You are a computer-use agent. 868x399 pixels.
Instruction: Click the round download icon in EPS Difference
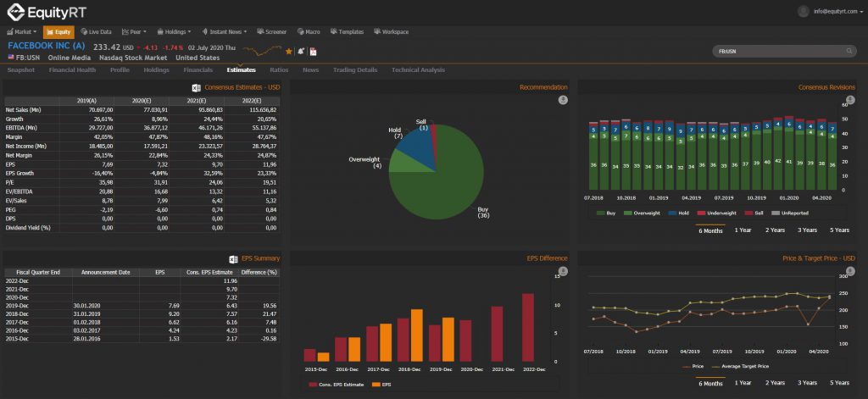[563, 271]
